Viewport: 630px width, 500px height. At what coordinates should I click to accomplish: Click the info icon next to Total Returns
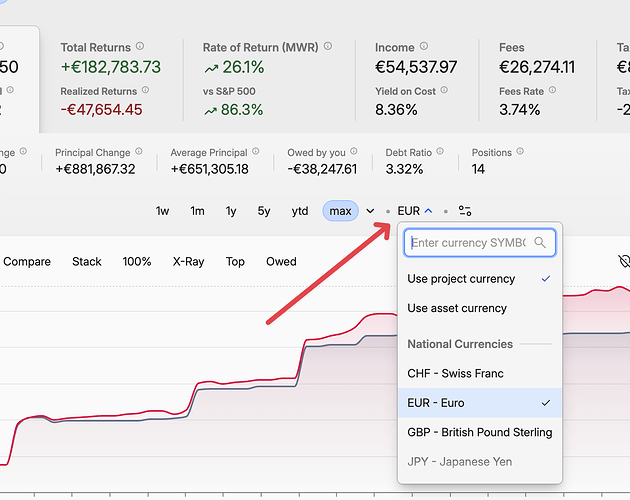tap(140, 46)
